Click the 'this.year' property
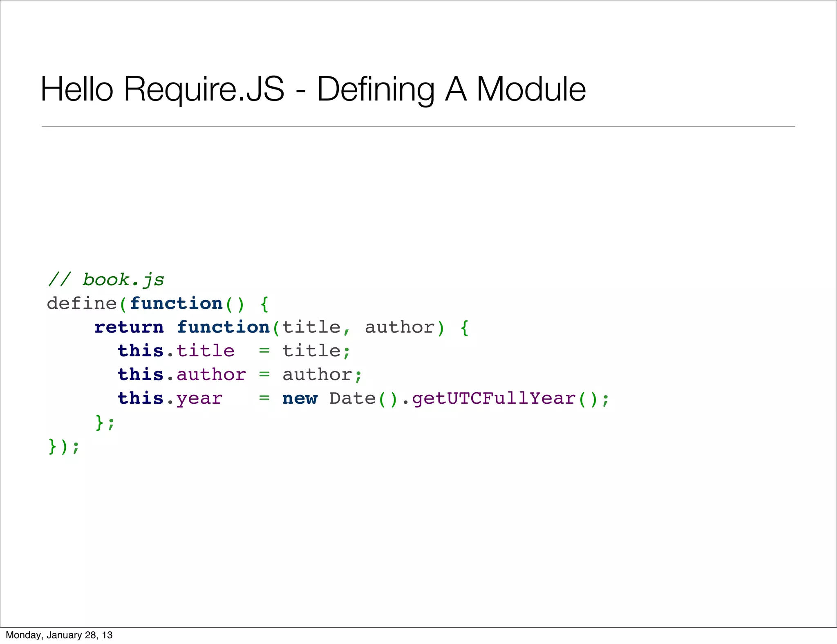This screenshot has height=644, width=837. [170, 398]
